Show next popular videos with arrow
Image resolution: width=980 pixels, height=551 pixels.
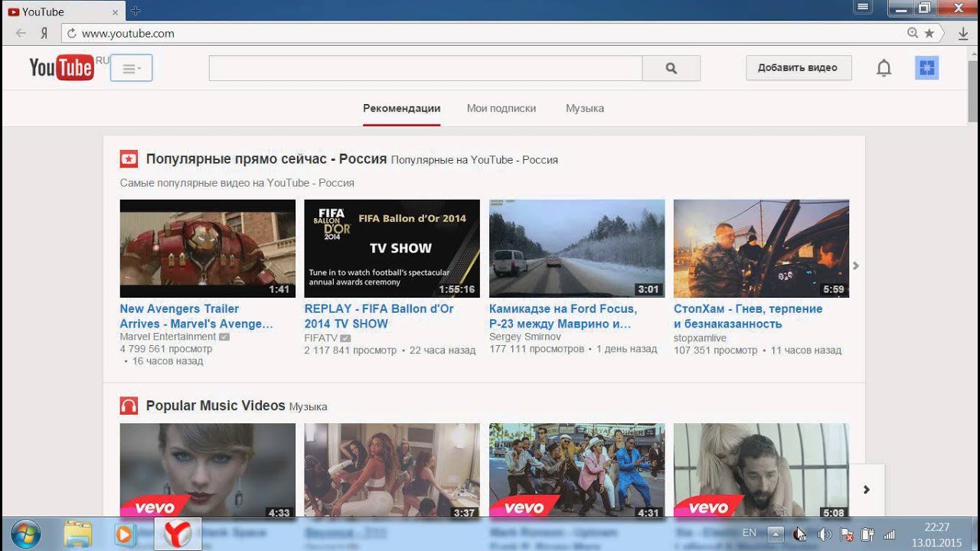click(856, 266)
